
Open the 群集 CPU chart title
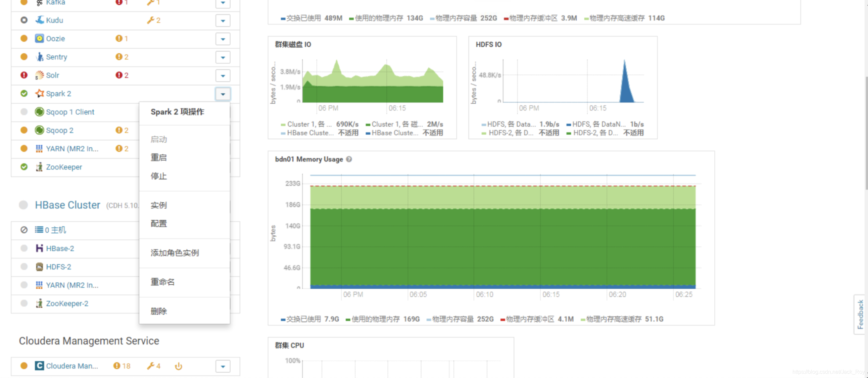(289, 345)
